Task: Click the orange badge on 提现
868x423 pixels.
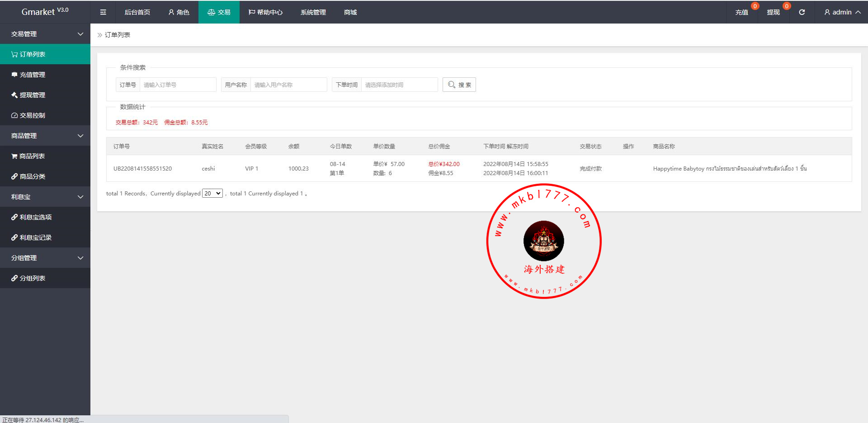Action: tap(787, 6)
